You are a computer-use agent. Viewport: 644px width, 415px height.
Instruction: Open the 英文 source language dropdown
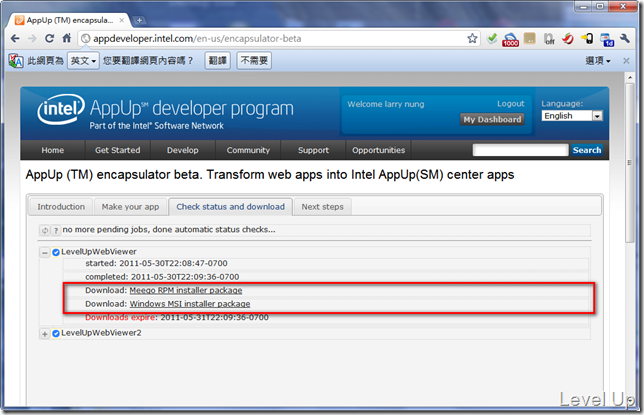(83, 61)
